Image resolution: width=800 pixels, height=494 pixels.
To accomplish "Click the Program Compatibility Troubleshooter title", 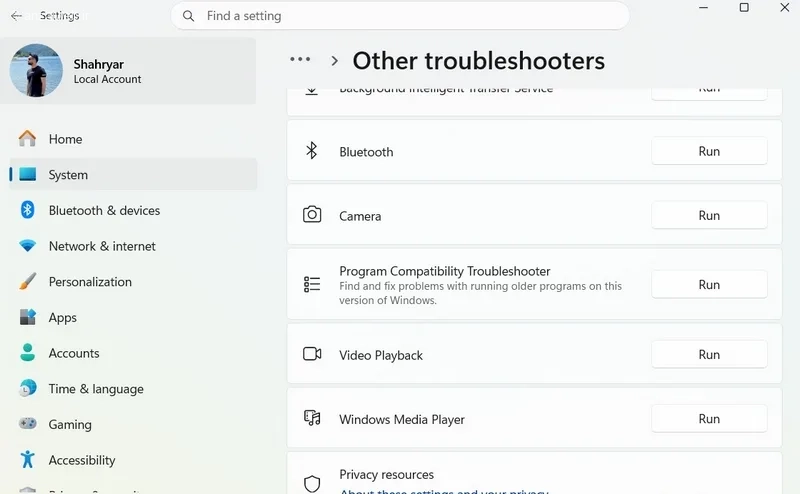I will tap(444, 271).
